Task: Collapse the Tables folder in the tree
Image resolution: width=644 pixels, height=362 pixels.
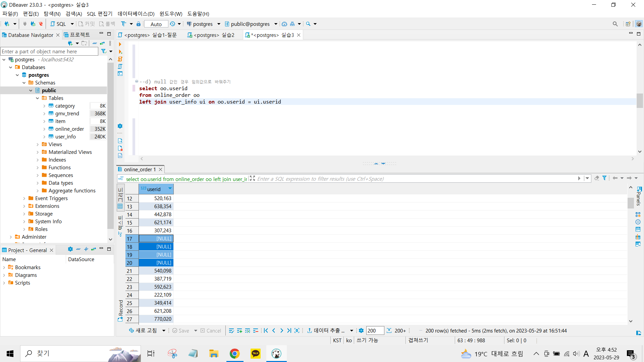Action: pyautogui.click(x=37, y=98)
